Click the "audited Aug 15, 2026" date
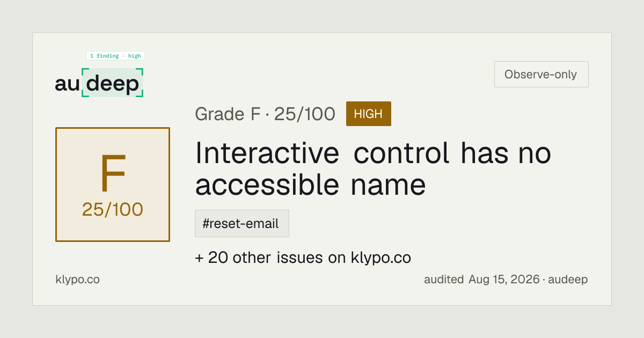 click(481, 280)
